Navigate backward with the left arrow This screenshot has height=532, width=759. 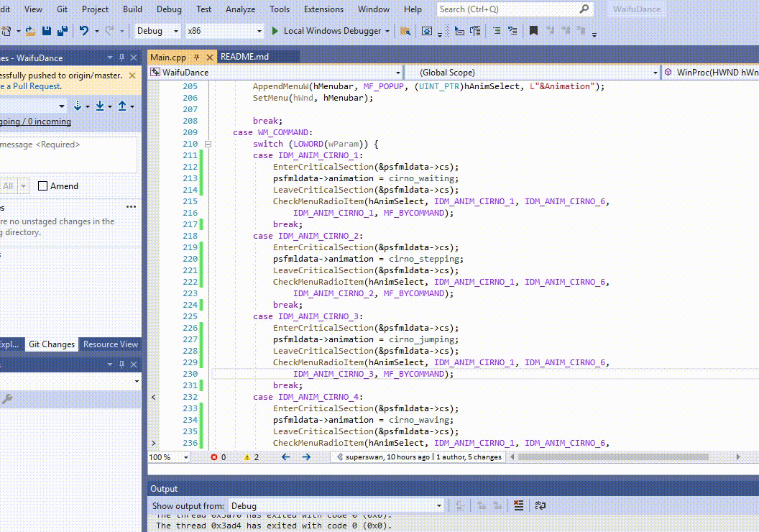[x=285, y=457]
